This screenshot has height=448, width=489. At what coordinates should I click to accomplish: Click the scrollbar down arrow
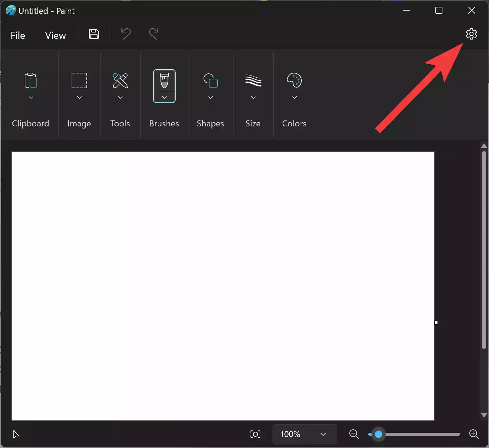point(484,415)
